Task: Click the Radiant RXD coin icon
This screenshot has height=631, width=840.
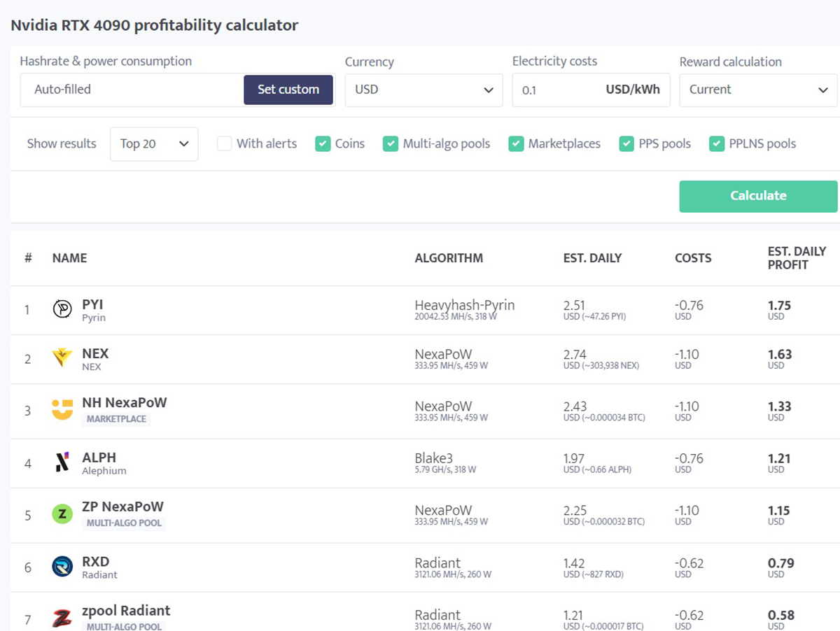Action: point(62,567)
